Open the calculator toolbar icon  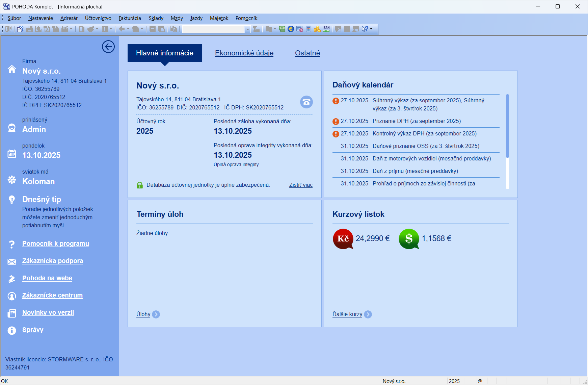(x=309, y=29)
